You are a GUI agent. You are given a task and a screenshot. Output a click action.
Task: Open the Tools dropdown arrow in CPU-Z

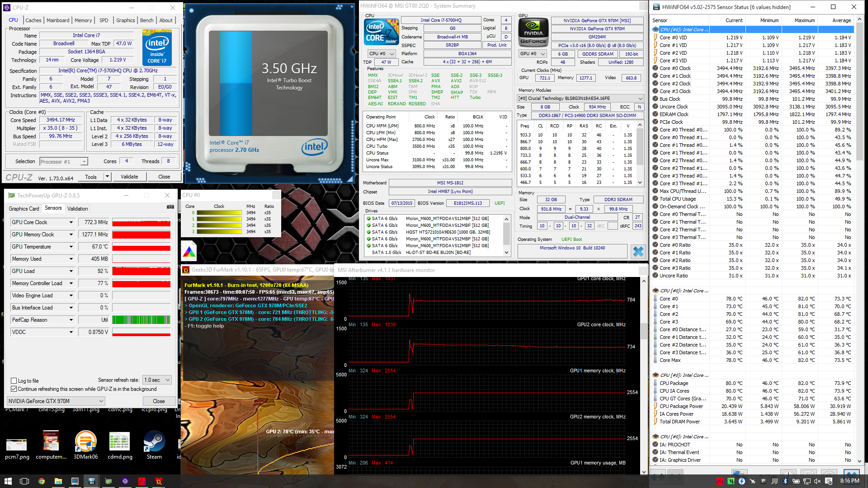point(107,177)
